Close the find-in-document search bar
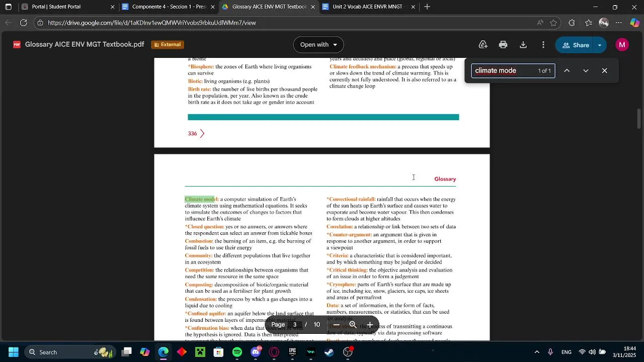The width and height of the screenshot is (644, 362). coord(605,71)
